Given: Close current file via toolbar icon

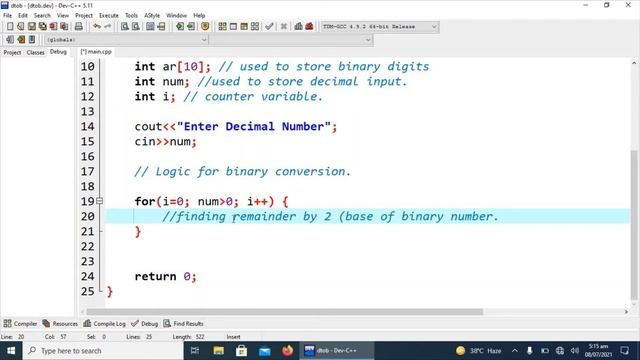Looking at the screenshot, I should coord(53,27).
